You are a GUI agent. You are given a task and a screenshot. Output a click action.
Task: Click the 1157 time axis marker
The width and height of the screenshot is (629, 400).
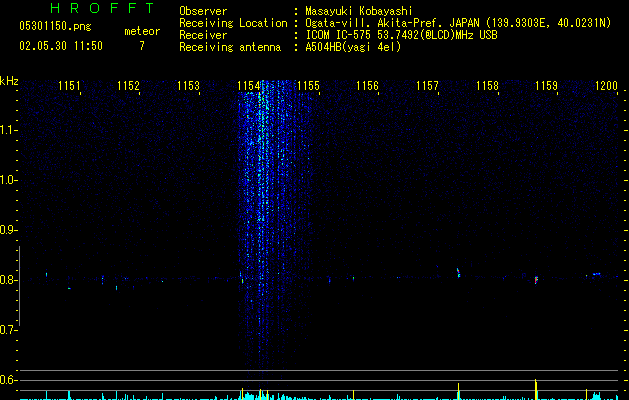[427, 86]
